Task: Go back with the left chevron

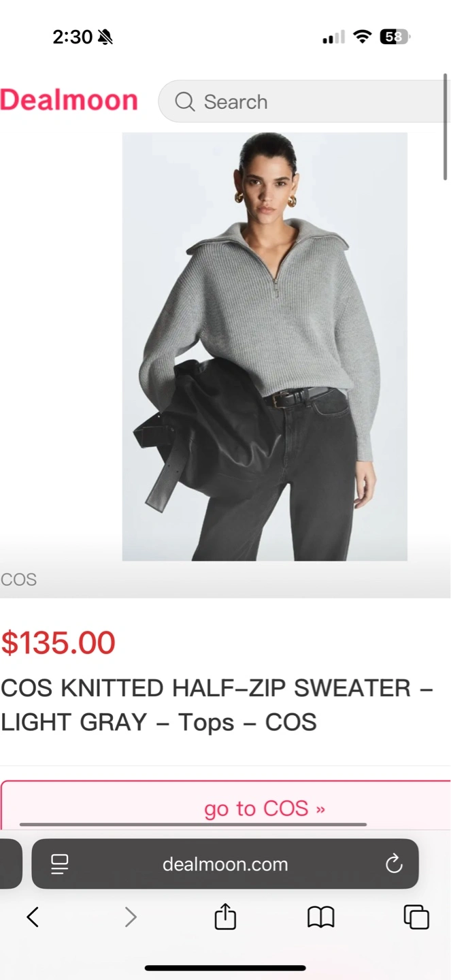Action: point(33,917)
